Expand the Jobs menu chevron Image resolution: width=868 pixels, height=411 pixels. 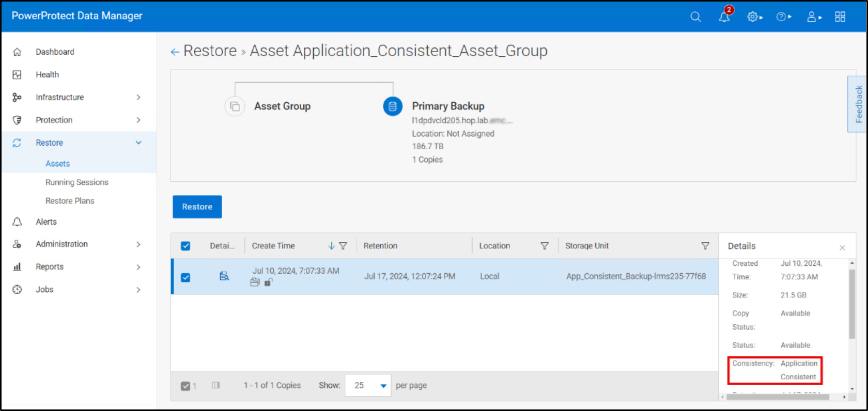138,289
